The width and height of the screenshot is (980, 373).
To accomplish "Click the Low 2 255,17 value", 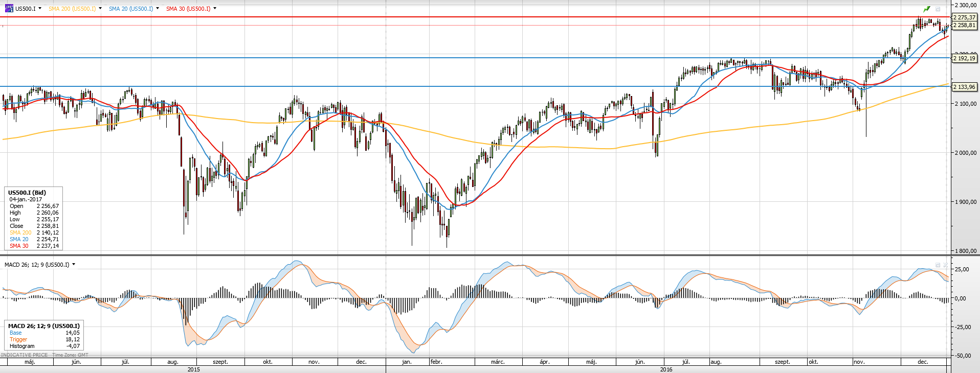I will [48, 219].
